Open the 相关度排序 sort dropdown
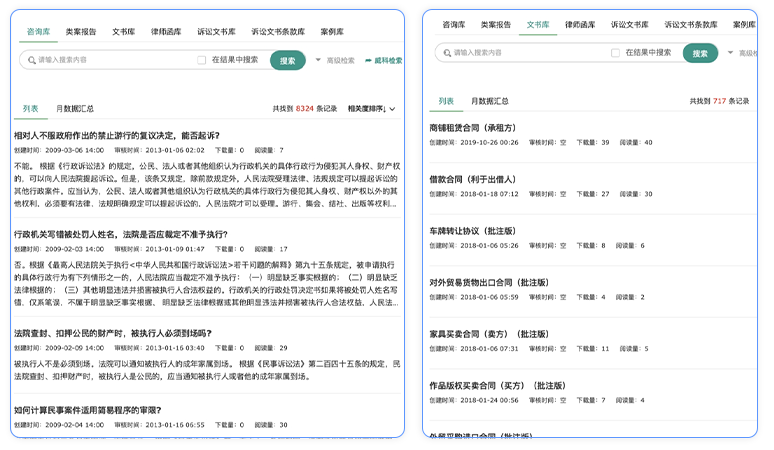 click(371, 108)
